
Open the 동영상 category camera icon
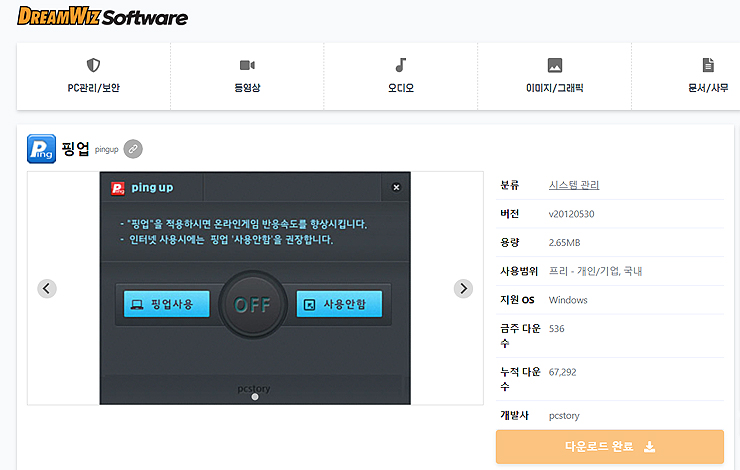point(247,65)
